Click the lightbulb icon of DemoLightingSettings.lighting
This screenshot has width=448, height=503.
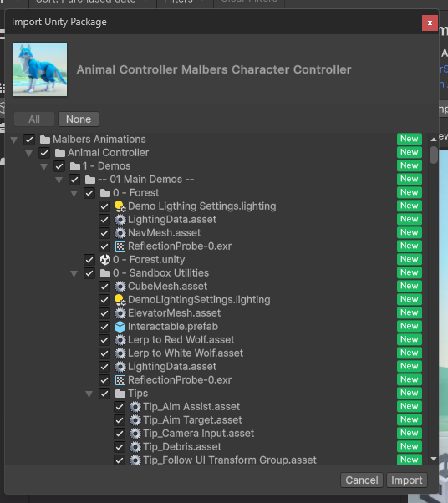[x=120, y=300]
